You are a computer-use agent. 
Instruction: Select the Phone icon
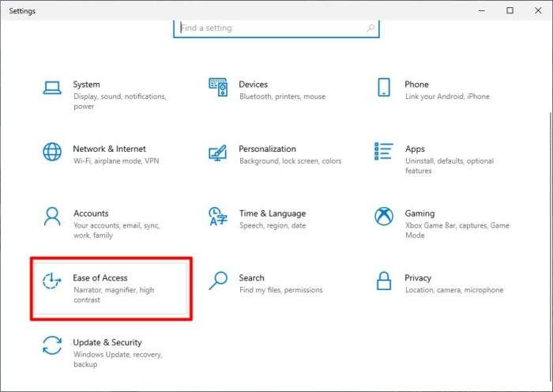point(384,87)
